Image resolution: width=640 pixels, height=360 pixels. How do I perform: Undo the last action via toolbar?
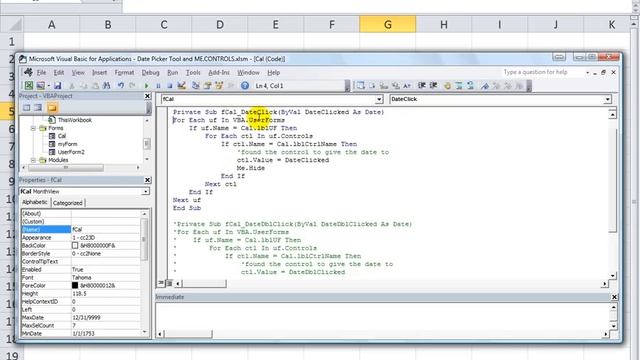121,85
